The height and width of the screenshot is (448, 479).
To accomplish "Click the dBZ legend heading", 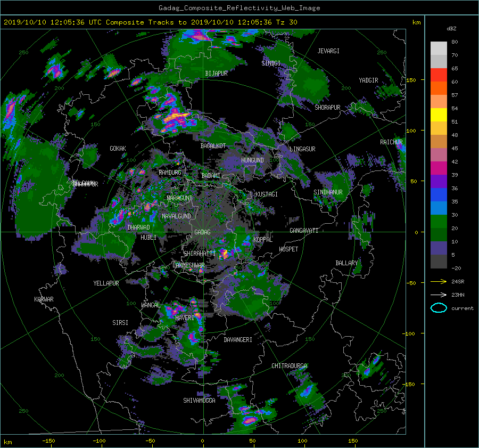I will pyautogui.click(x=451, y=29).
